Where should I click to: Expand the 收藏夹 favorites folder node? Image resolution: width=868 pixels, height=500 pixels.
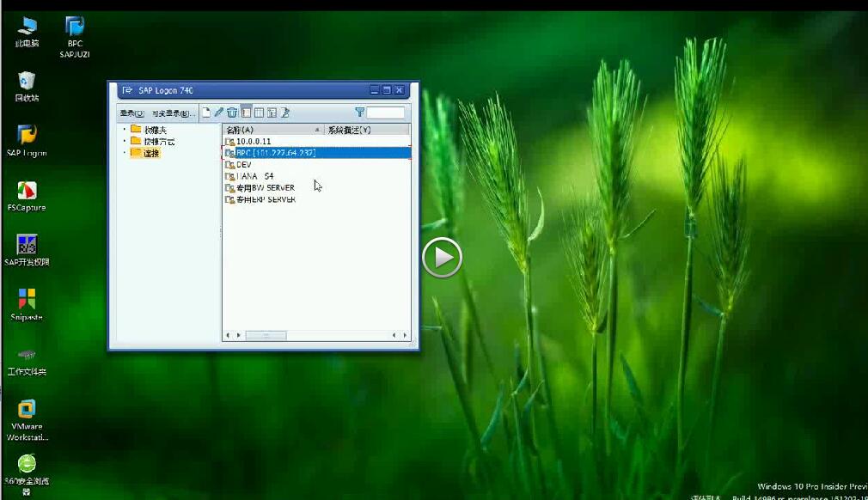click(x=125, y=130)
